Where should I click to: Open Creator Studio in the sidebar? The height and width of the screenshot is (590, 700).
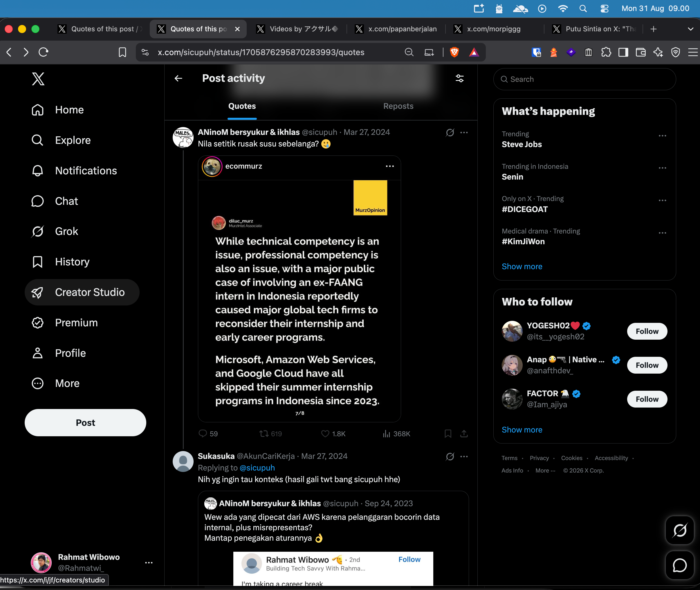[x=82, y=292]
